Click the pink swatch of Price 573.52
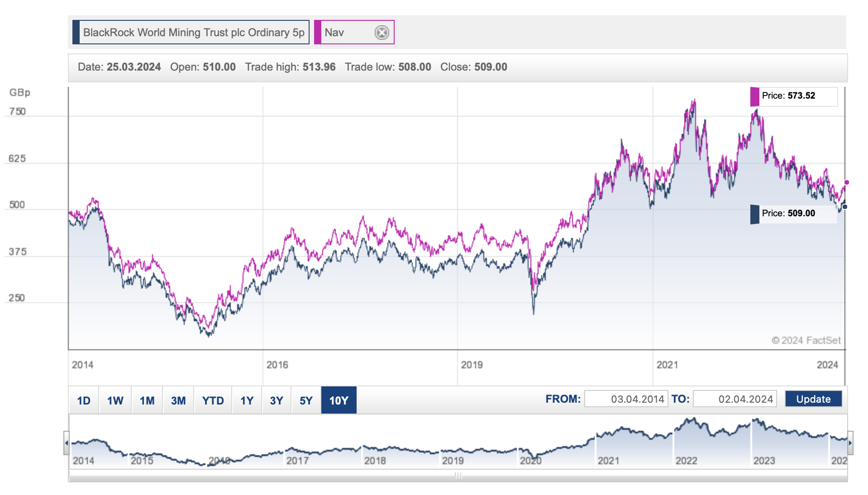 pos(754,97)
